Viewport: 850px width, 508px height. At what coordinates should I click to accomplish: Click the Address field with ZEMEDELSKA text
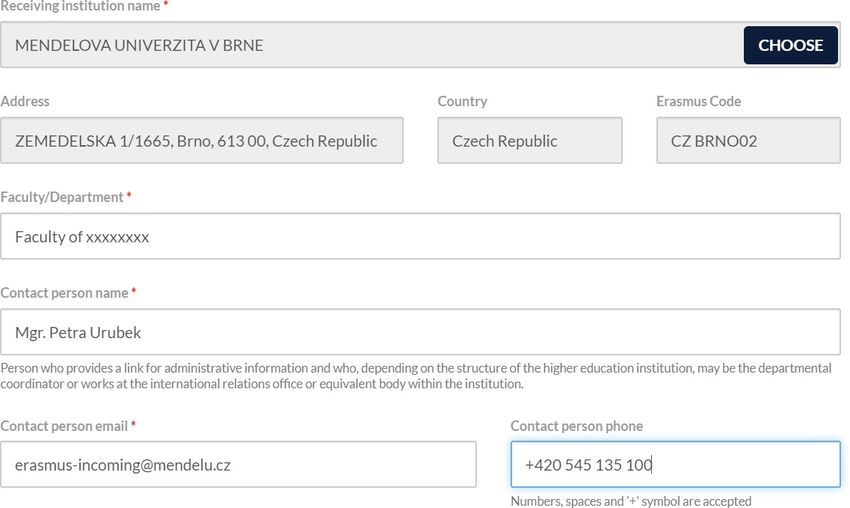coord(202,140)
